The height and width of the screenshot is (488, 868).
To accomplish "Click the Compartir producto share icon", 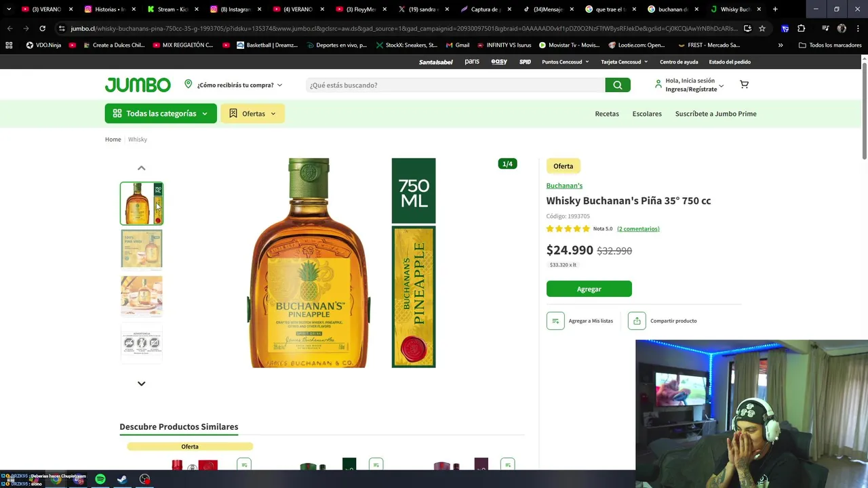I will (x=637, y=321).
